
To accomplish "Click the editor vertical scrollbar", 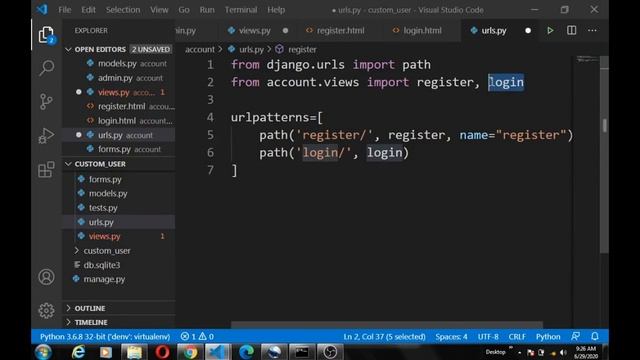I will (x=604, y=154).
